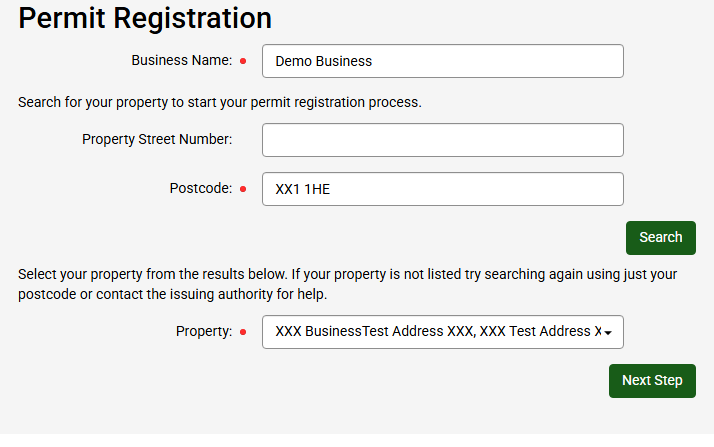The height and width of the screenshot is (447, 714).
Task: Click the red required dot beside Postcode
Action: 243,189
